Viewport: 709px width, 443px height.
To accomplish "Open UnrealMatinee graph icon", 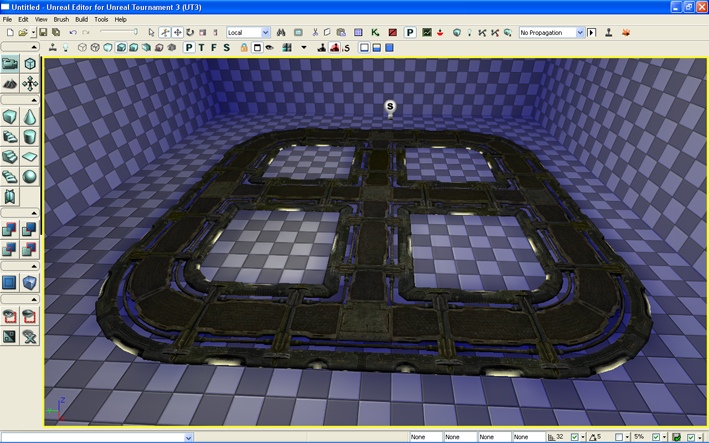I will coord(427,33).
